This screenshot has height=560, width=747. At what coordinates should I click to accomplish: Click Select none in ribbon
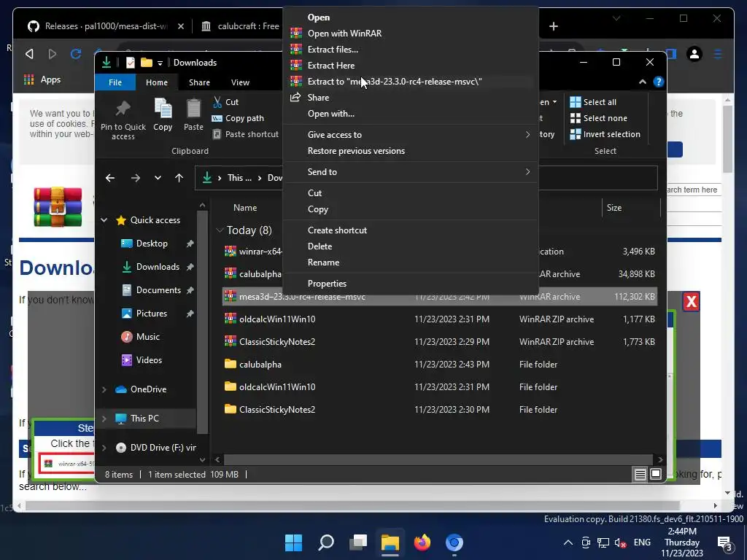[598, 118]
